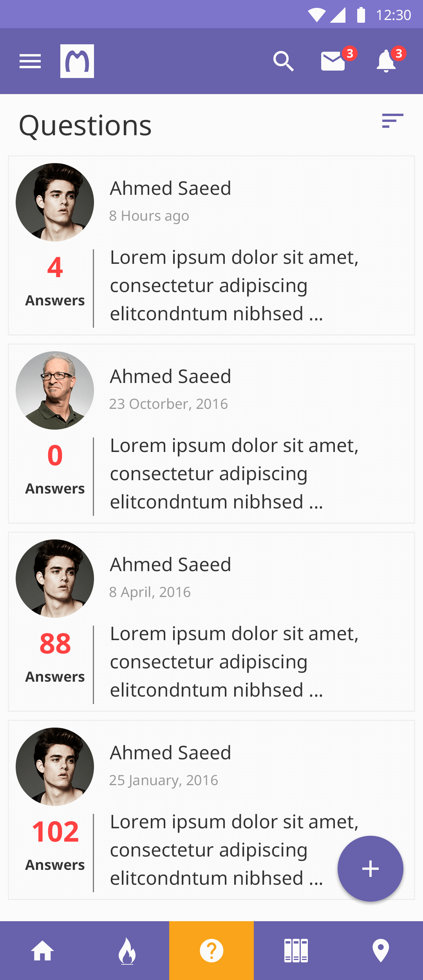This screenshot has width=423, height=980.
Task: Tap the app logo in header
Action: point(77,61)
